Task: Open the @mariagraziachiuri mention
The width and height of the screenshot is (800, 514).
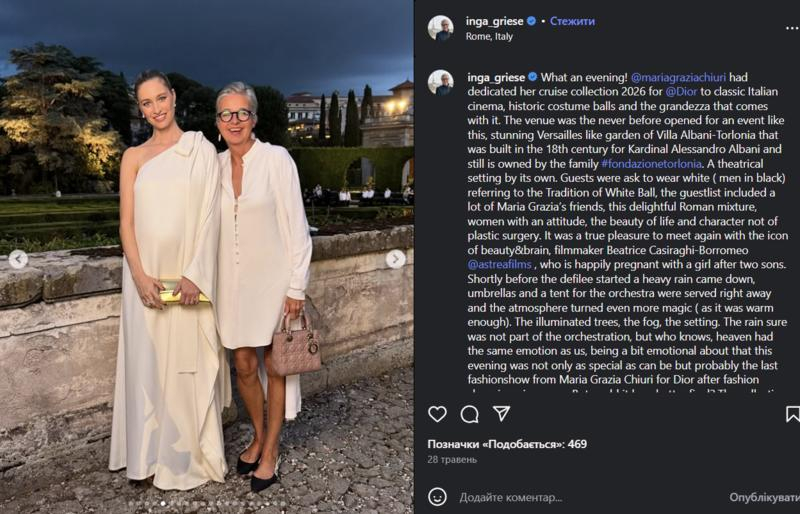Action: 678,78
